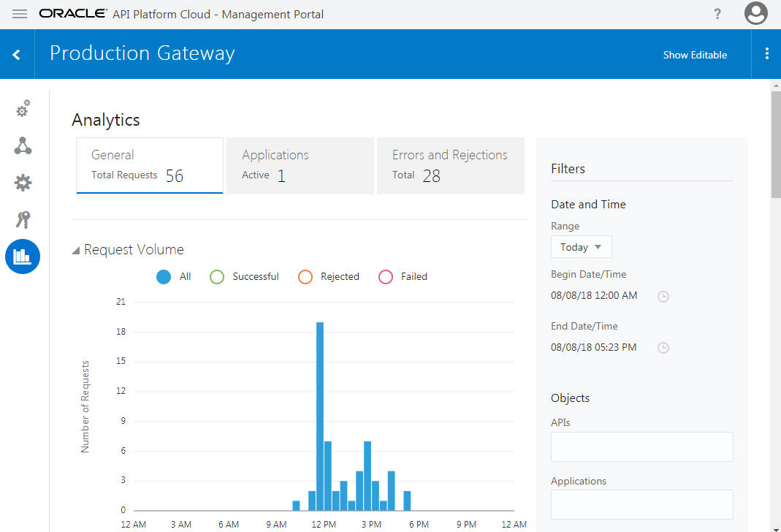Click the Date and Time section label

point(588,204)
